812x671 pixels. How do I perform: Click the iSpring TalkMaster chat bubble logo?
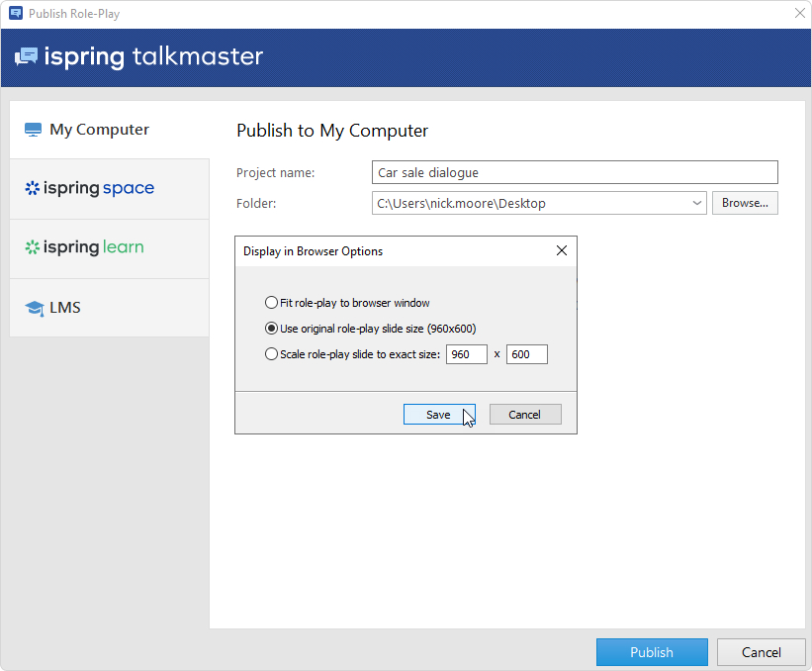pos(26,56)
